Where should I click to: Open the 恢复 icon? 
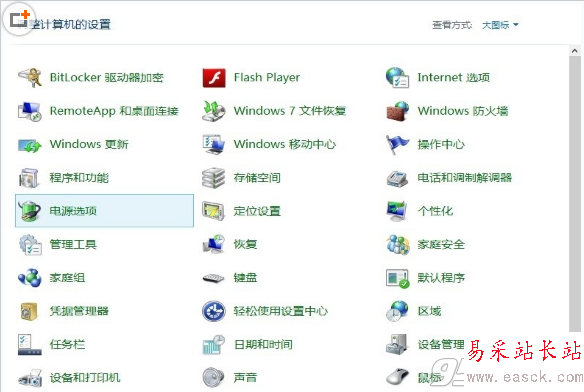tap(214, 244)
